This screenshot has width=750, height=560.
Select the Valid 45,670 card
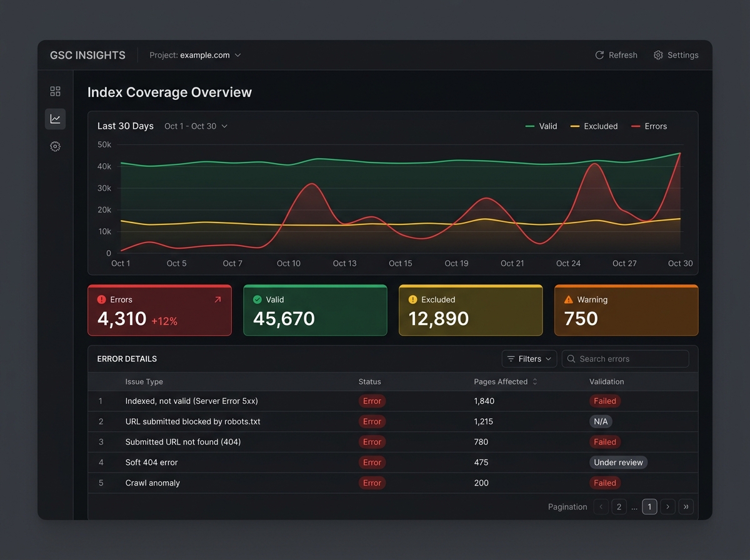(x=315, y=311)
